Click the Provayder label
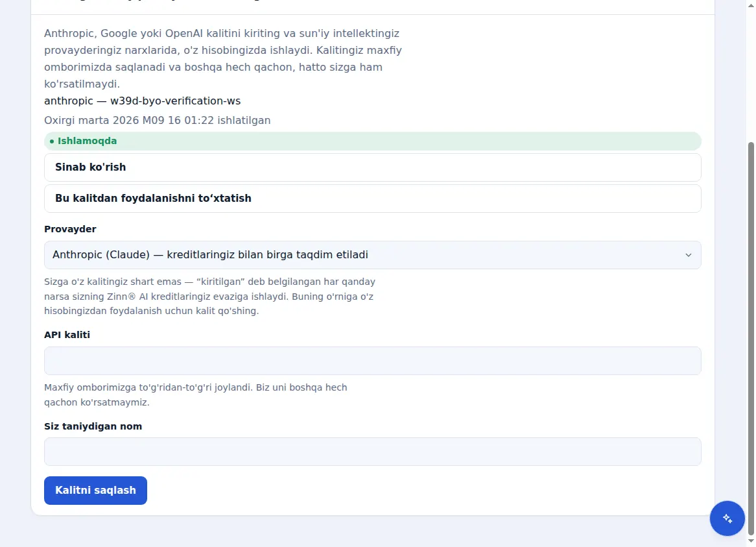 pyautogui.click(x=70, y=229)
